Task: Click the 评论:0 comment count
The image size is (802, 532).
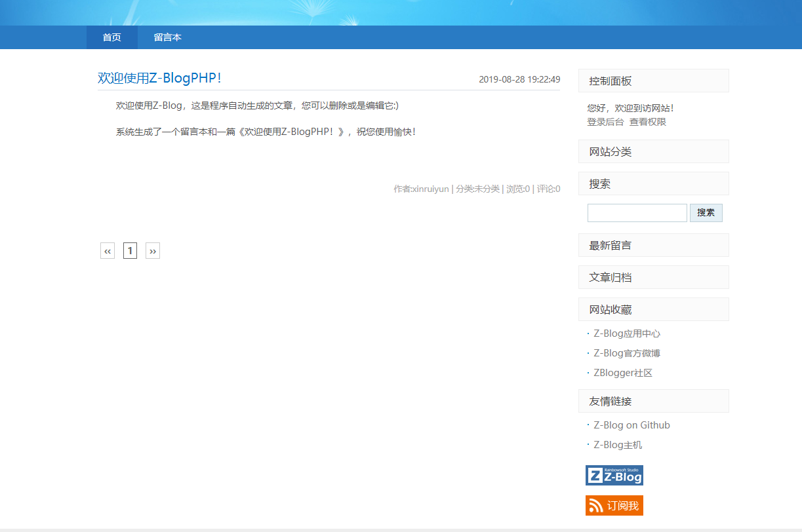Action: (549, 189)
